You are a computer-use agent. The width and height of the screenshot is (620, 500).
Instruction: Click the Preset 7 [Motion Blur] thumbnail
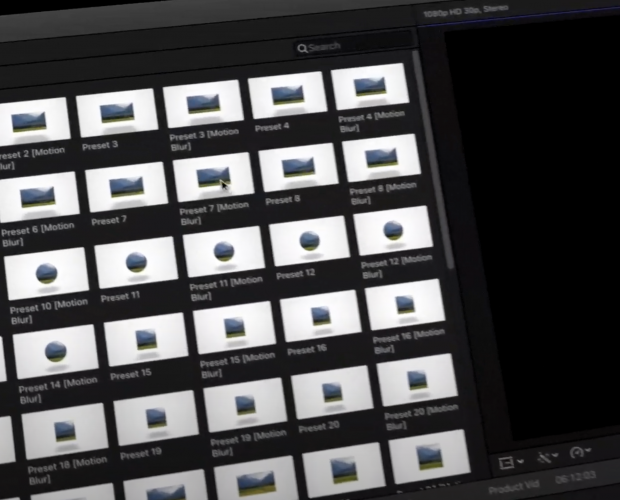click(x=214, y=177)
